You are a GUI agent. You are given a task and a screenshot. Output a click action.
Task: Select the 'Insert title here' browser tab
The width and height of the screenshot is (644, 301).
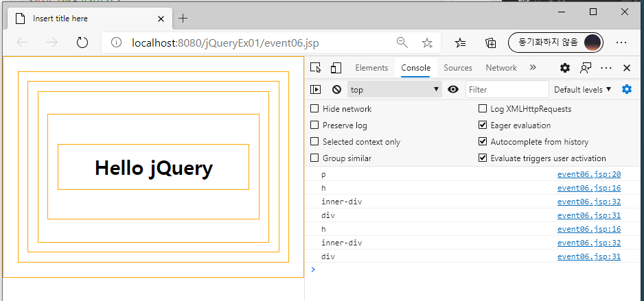89,19
